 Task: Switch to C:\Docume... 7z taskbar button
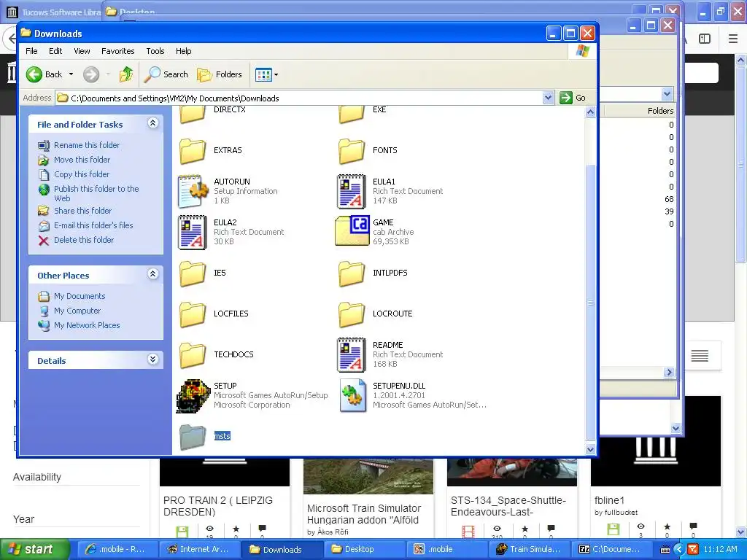pos(611,550)
